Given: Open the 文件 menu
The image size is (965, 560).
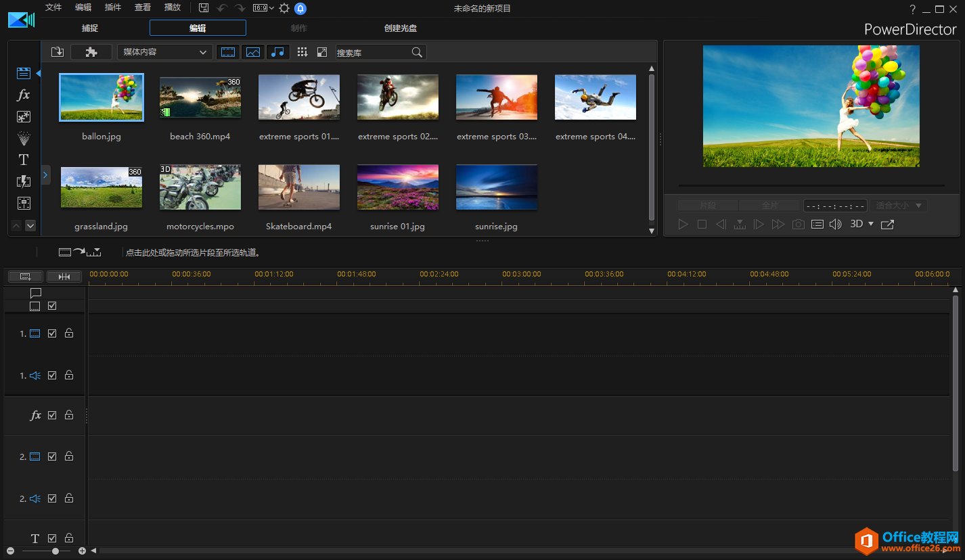Looking at the screenshot, I should [53, 7].
